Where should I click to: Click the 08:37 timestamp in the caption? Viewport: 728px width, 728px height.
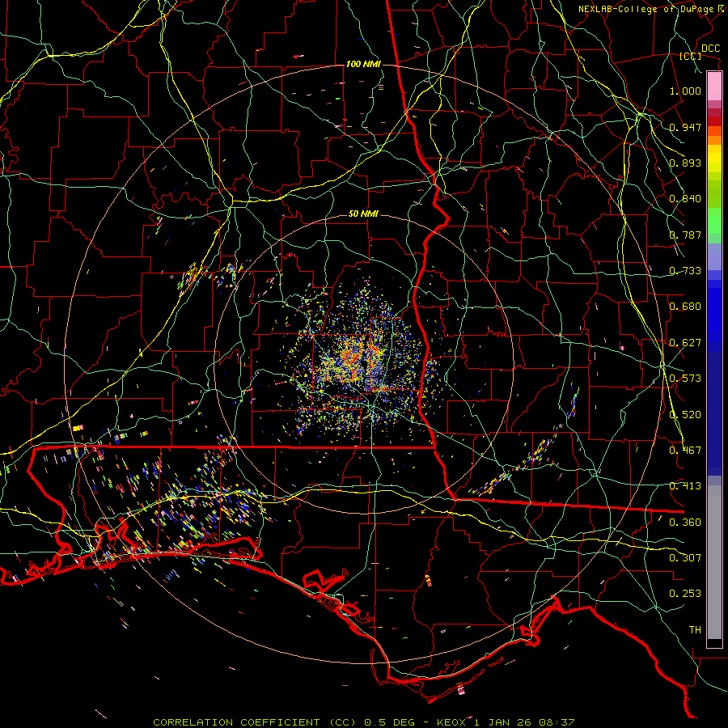pyautogui.click(x=557, y=722)
